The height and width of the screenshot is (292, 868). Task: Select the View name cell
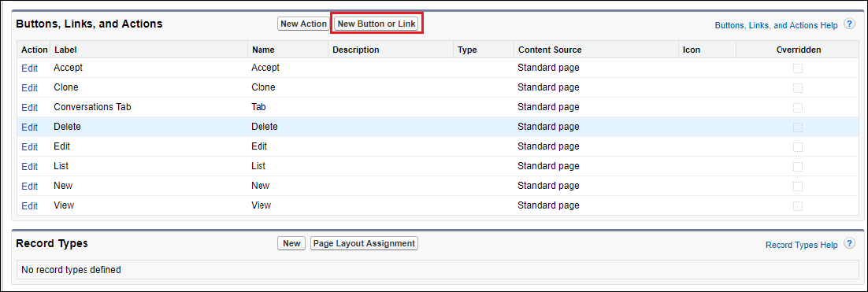click(x=261, y=205)
